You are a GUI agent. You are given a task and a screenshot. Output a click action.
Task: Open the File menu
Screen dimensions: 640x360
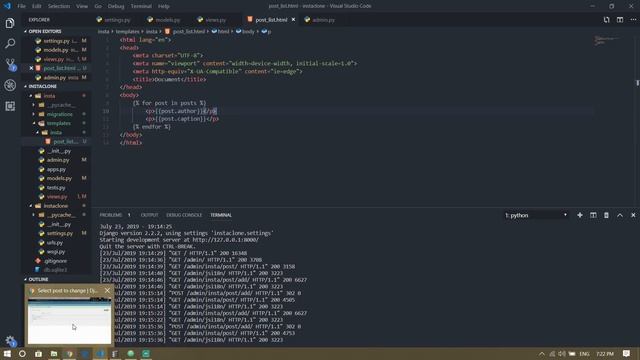tap(21, 6)
